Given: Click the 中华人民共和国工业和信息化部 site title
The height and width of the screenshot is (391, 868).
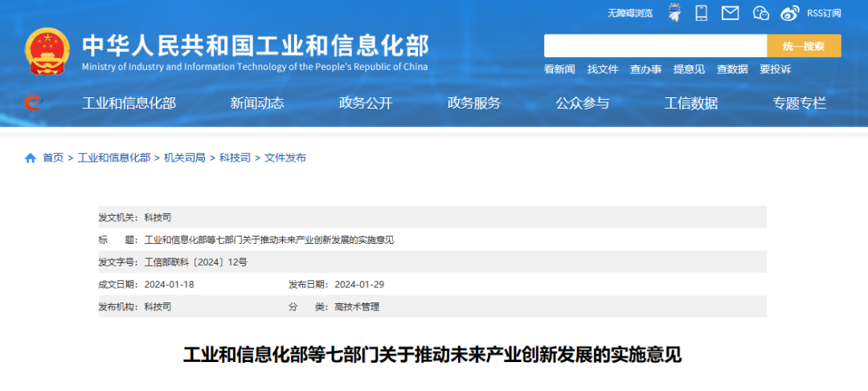Looking at the screenshot, I should click(x=256, y=46).
